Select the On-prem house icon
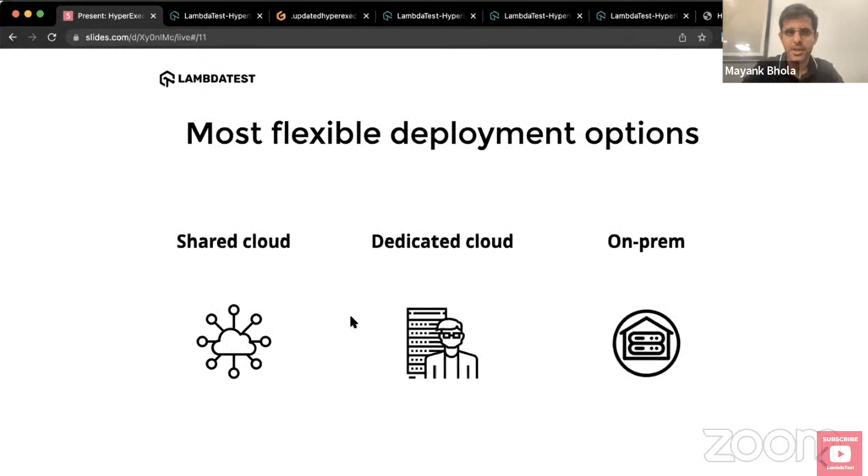868x476 pixels. [x=646, y=343]
